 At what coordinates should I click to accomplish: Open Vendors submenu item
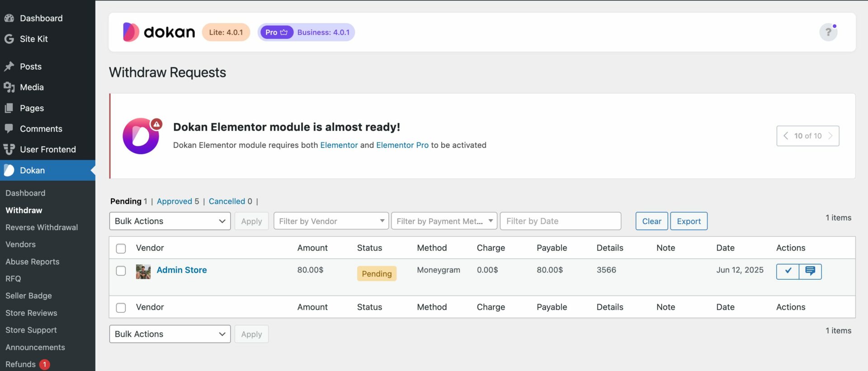pyautogui.click(x=20, y=244)
